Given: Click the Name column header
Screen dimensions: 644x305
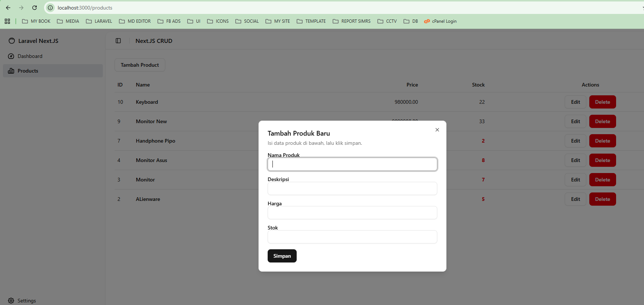Looking at the screenshot, I should (143, 85).
